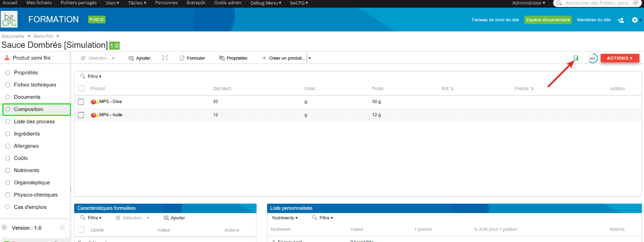This screenshot has width=644, height=242.
Task: Open Outils admin menu item
Action: pos(228,3)
